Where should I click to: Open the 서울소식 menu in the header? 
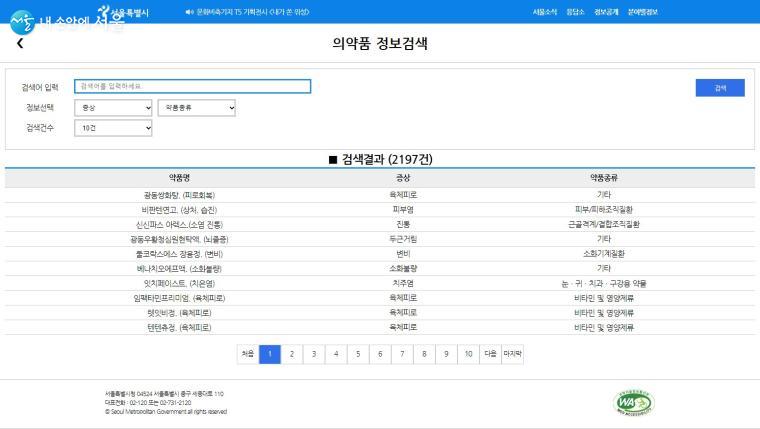pos(545,12)
